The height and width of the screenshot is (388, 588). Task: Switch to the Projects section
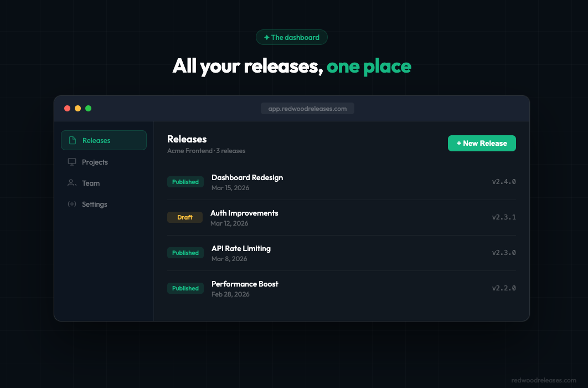(x=94, y=162)
